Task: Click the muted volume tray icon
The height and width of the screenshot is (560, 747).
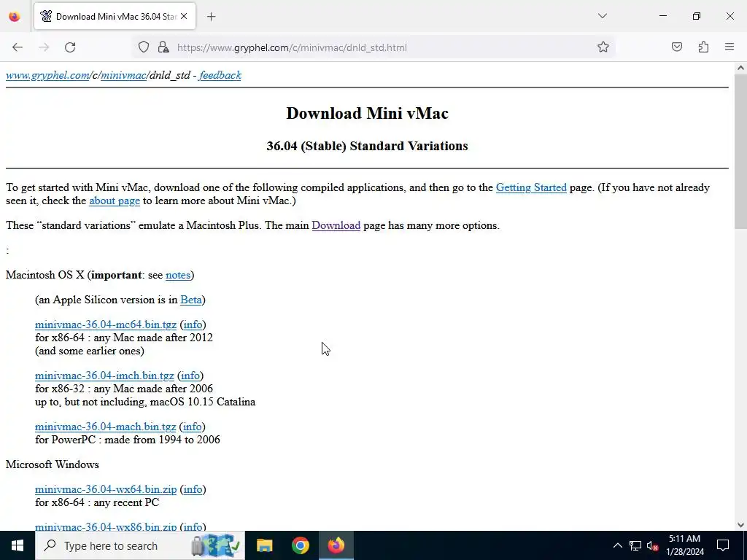Action: [652, 545]
